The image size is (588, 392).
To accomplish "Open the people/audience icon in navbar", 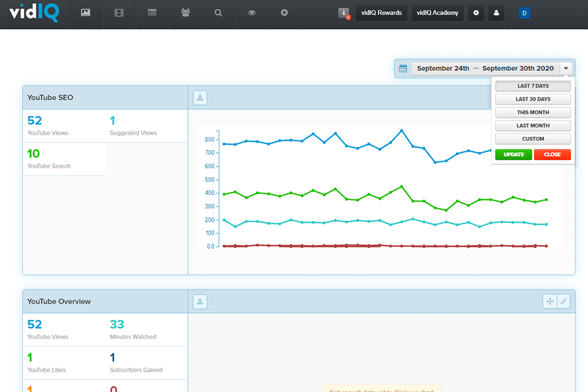I will click(x=185, y=13).
